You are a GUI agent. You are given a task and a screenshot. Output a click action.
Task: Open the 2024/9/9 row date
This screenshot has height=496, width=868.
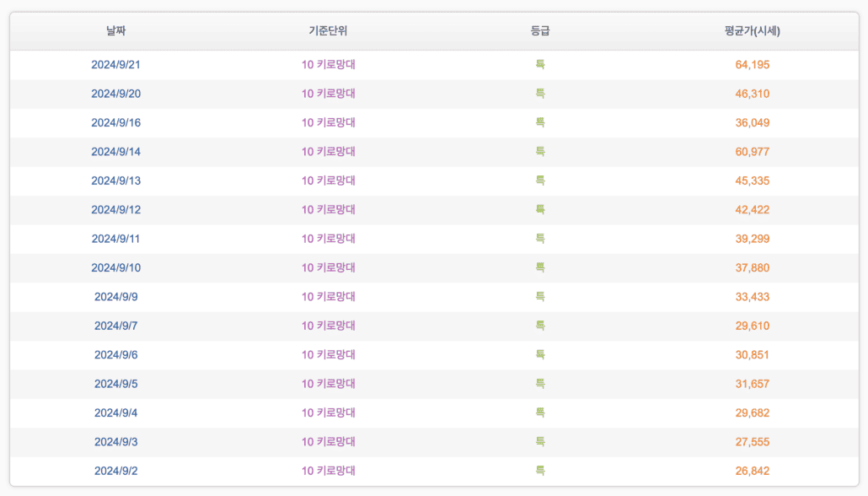click(115, 297)
